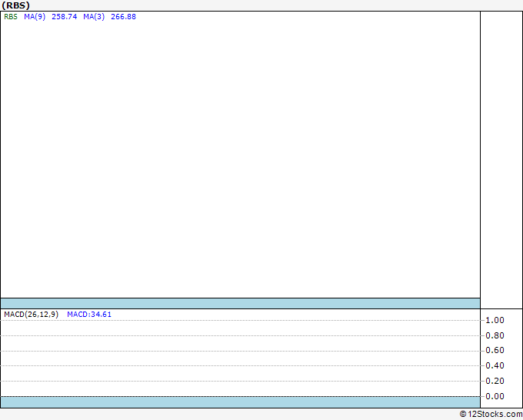Click the blue band below MACD panel
523x420 pixels.
pos(241,402)
